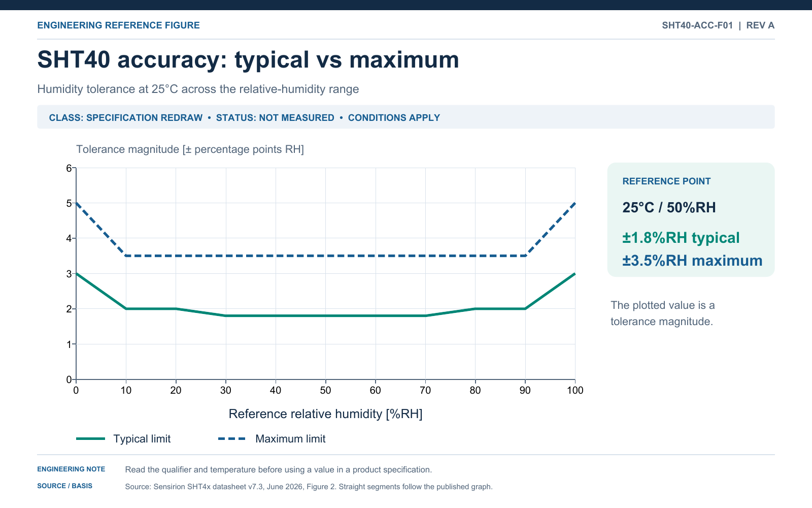Click the y-axis tick label 4
812x508 pixels.
(x=69, y=238)
